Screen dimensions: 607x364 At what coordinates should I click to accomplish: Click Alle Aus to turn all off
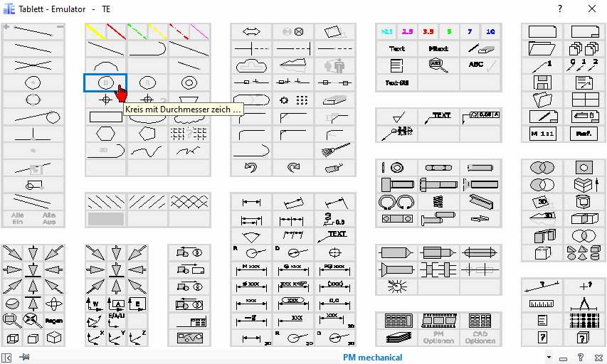tap(49, 218)
